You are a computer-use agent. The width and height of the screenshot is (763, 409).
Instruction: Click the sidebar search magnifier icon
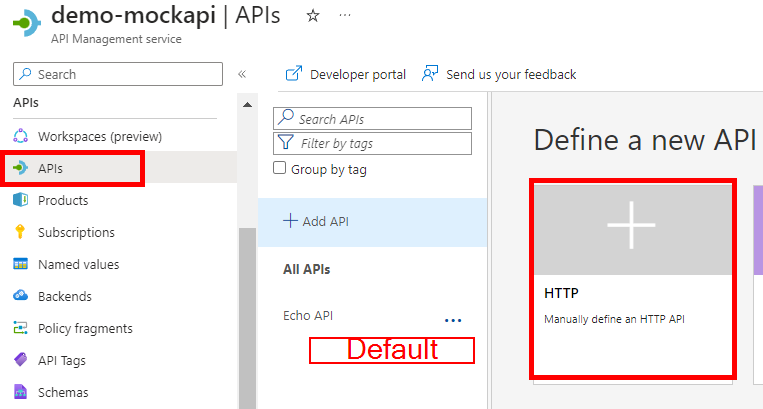[25, 73]
